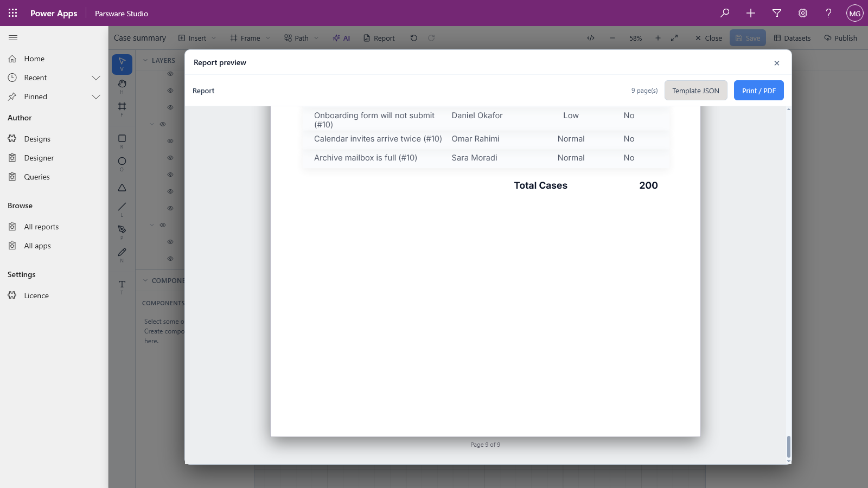Expand the Recent section chevron

96,78
